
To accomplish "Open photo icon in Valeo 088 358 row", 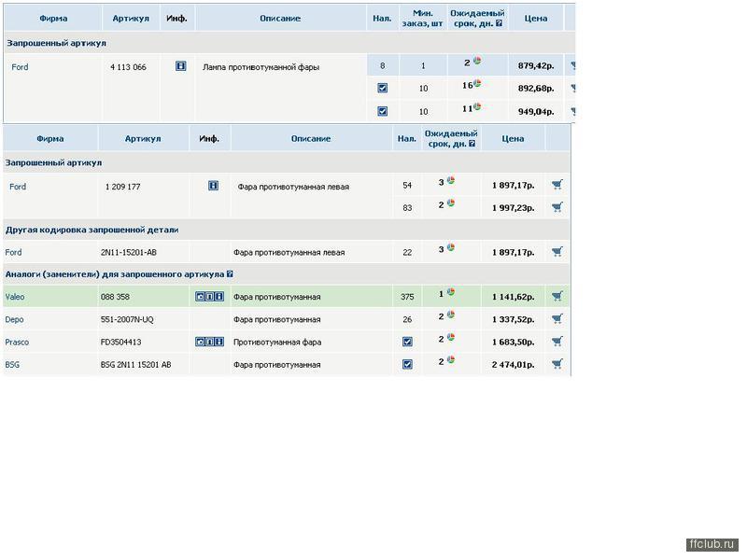I will pos(200,297).
